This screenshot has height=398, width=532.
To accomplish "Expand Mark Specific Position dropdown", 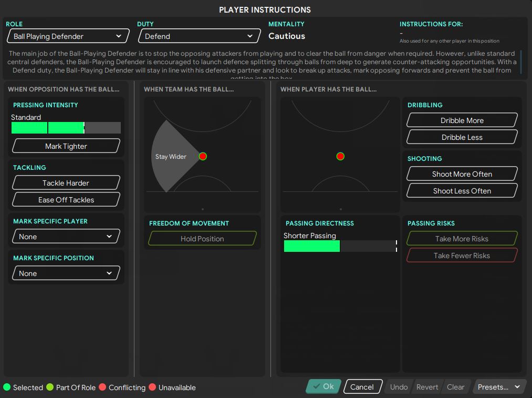I will pos(66,273).
